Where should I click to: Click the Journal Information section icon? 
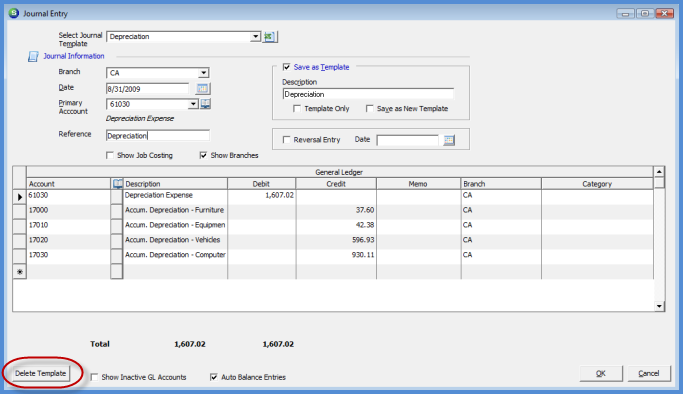coord(33,56)
